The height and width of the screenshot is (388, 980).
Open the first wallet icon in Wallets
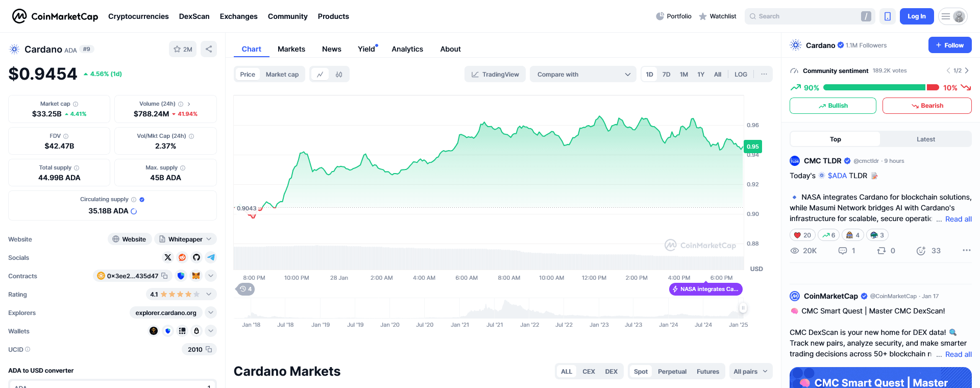coord(154,331)
